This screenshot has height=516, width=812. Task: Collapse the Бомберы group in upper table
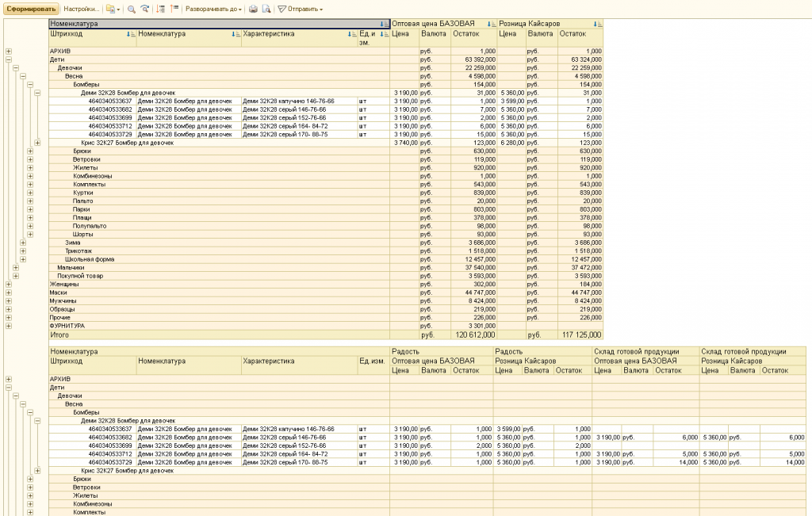pyautogui.click(x=30, y=84)
